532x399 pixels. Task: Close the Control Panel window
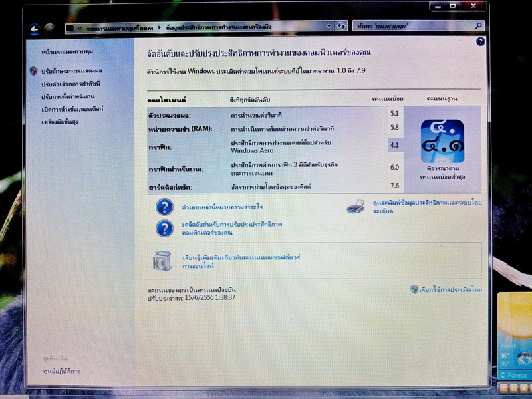click(x=473, y=6)
